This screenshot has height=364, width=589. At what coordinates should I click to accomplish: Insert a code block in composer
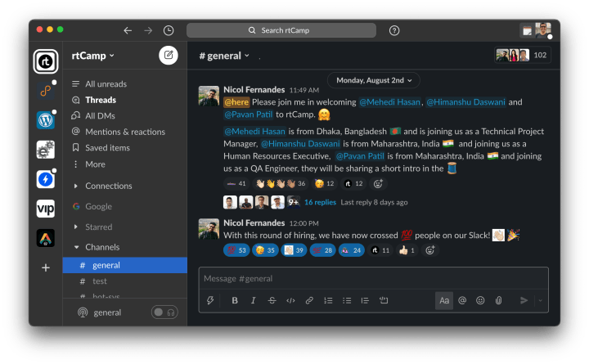tap(384, 300)
